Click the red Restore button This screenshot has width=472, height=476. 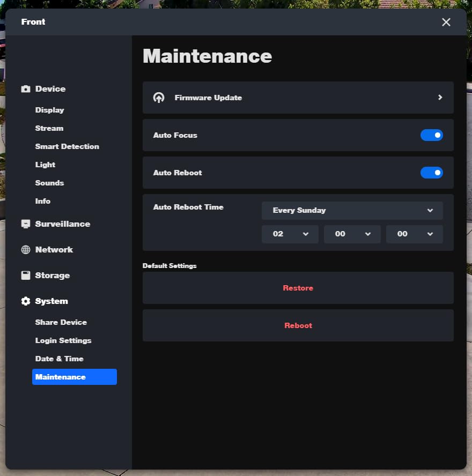[x=298, y=288]
